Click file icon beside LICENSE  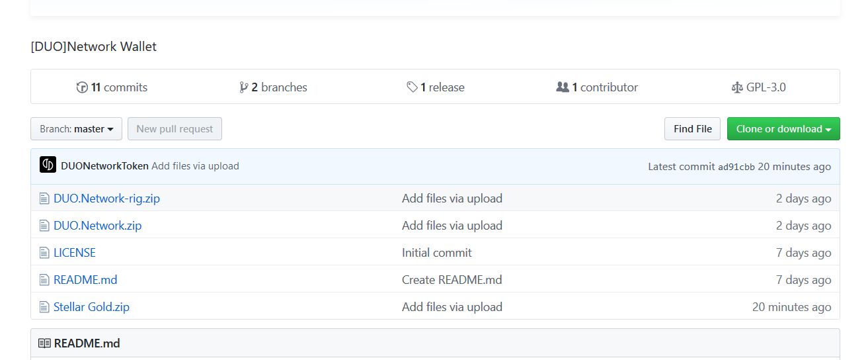(x=44, y=253)
